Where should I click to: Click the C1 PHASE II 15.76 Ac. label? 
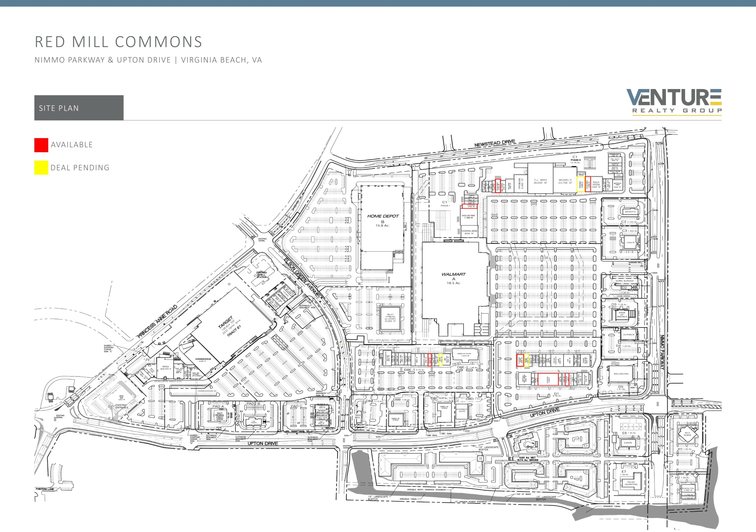click(575, 160)
